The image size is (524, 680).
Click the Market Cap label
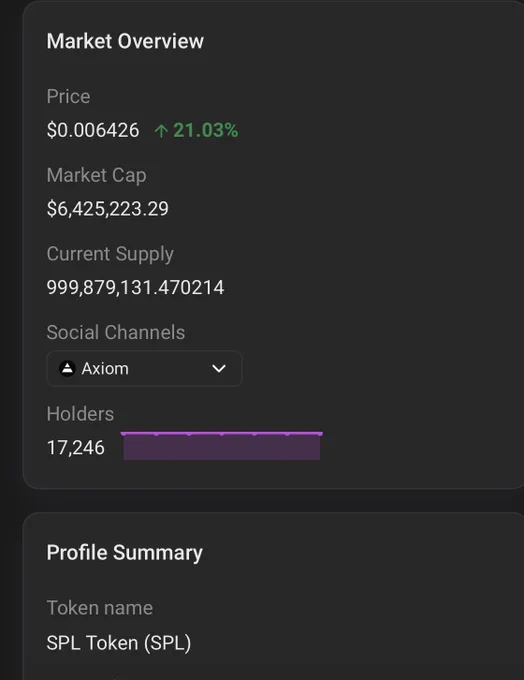(96, 176)
